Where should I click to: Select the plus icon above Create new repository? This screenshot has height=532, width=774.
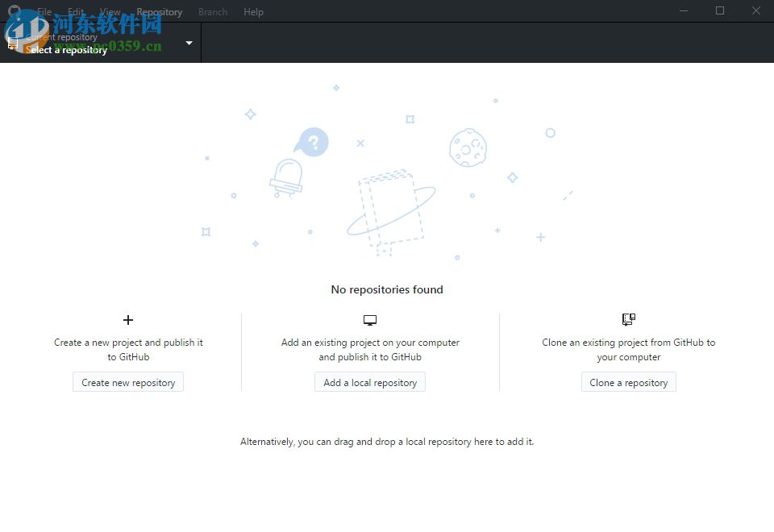pos(128,319)
